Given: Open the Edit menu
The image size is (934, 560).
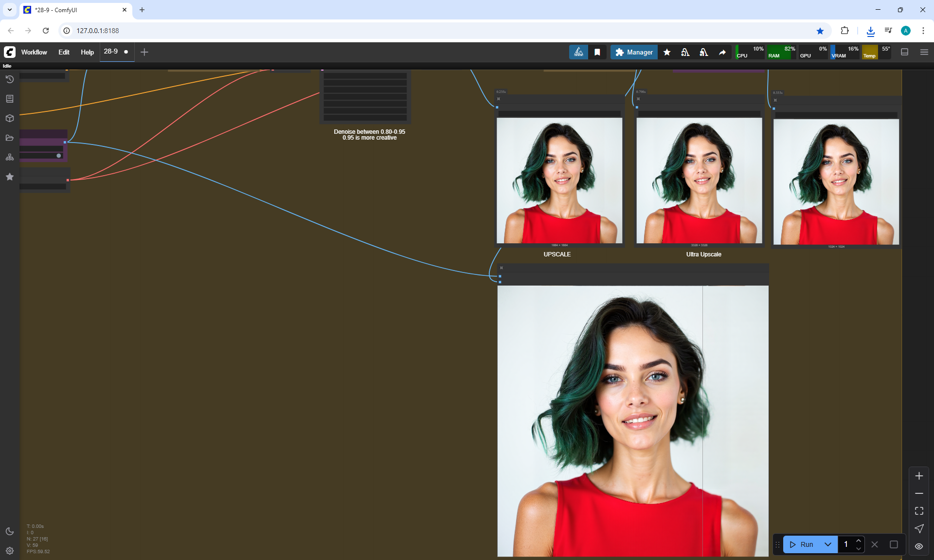Looking at the screenshot, I should (64, 52).
